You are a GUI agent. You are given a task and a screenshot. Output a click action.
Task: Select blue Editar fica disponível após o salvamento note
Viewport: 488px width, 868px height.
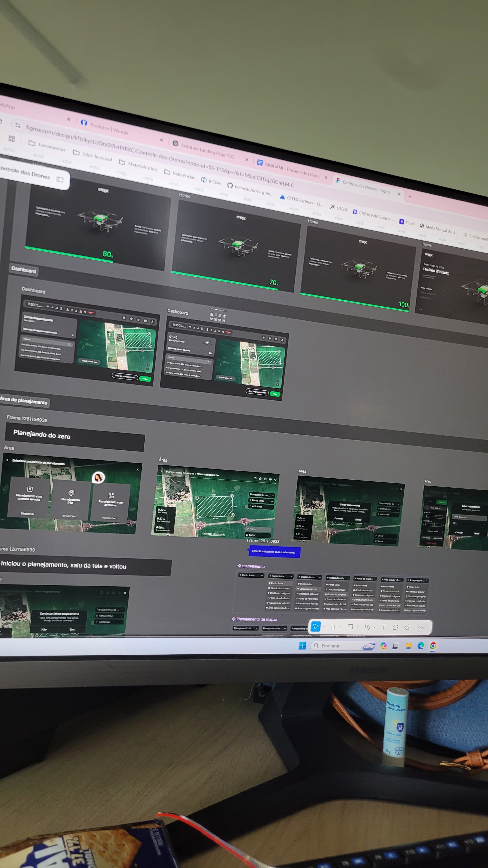[x=274, y=552]
